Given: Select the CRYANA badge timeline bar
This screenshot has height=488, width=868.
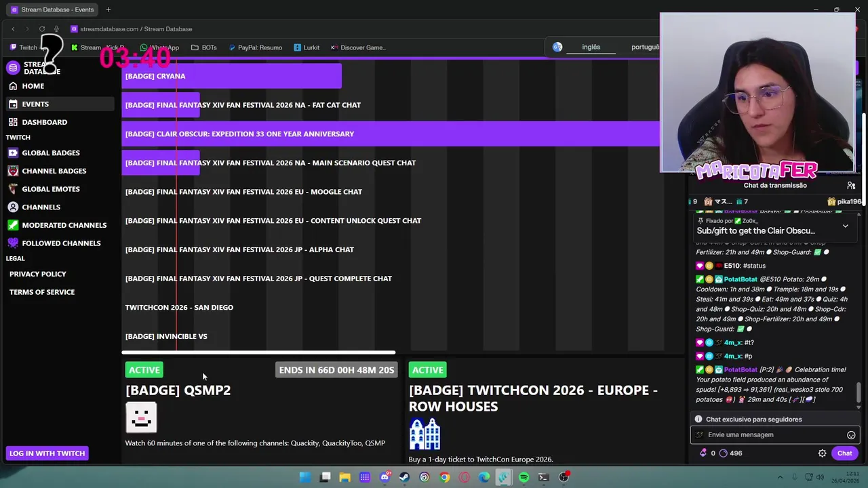Looking at the screenshot, I should click(231, 76).
